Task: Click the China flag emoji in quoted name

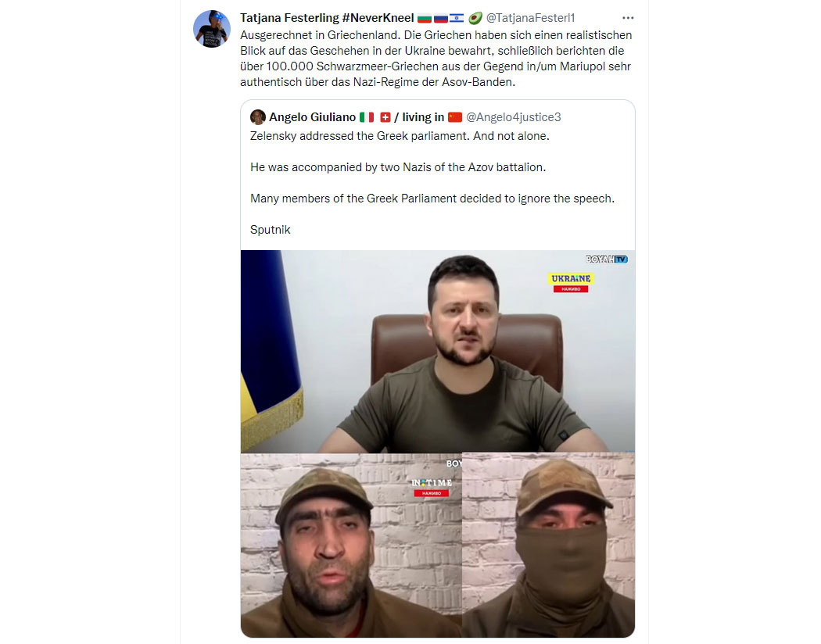Action: point(455,117)
